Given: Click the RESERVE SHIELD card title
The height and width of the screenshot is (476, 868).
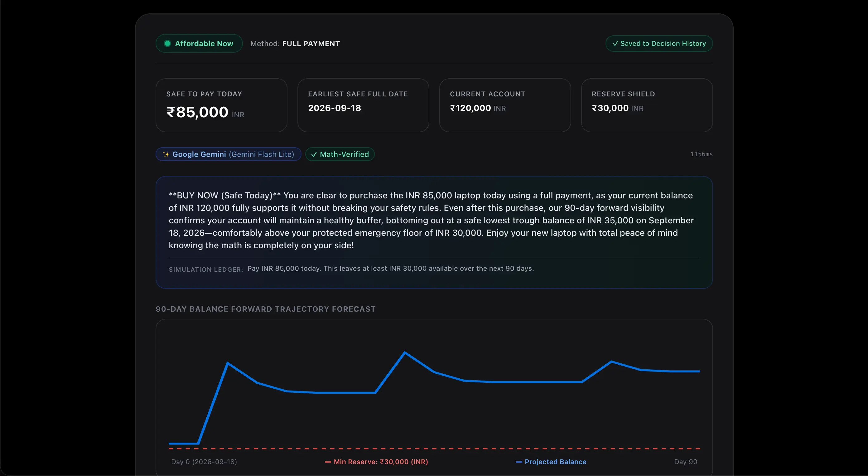Looking at the screenshot, I should point(623,94).
